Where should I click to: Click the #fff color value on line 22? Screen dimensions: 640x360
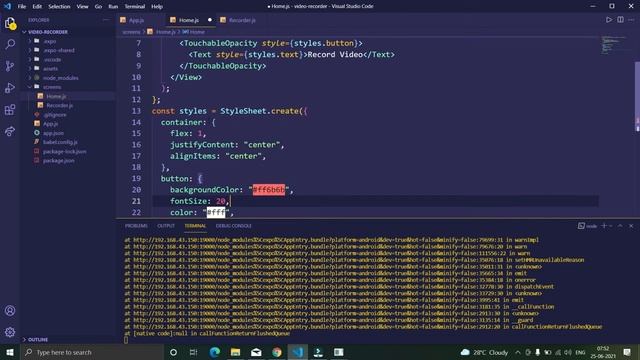coord(216,212)
